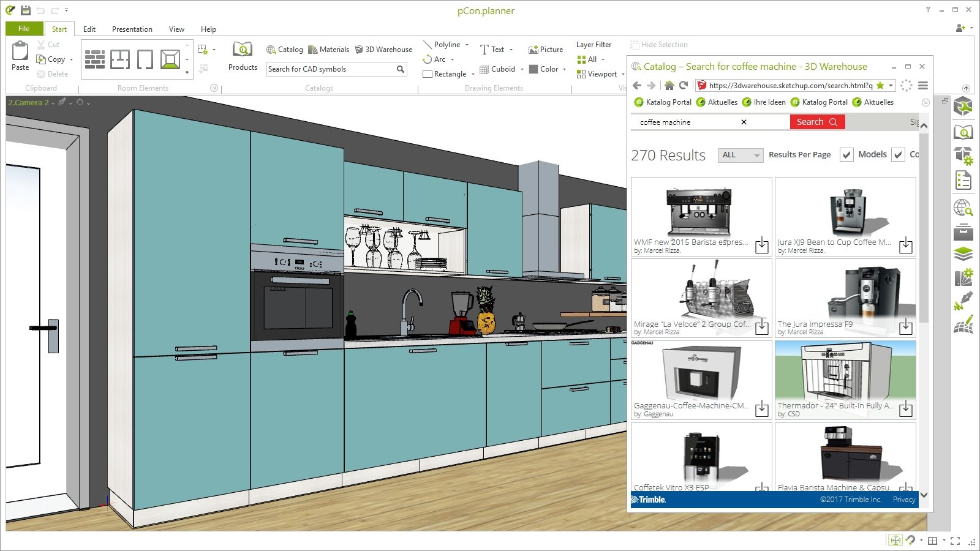The width and height of the screenshot is (980, 551).
Task: Open the Products catalog icon
Action: pyautogui.click(x=243, y=50)
